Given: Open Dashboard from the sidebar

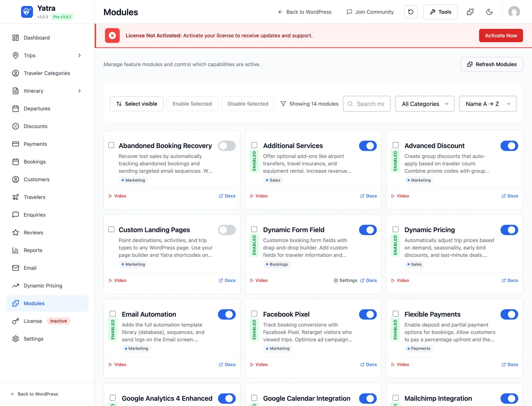Looking at the screenshot, I should [37, 38].
